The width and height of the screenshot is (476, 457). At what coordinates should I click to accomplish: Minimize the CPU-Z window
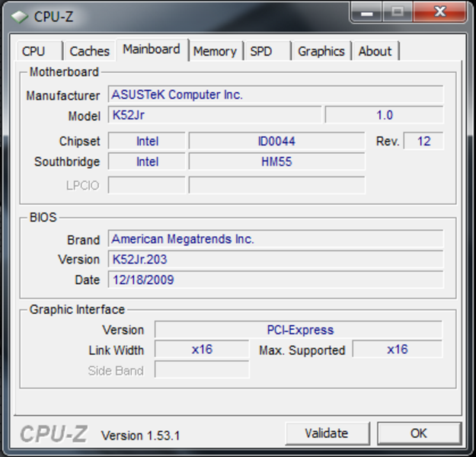367,12
